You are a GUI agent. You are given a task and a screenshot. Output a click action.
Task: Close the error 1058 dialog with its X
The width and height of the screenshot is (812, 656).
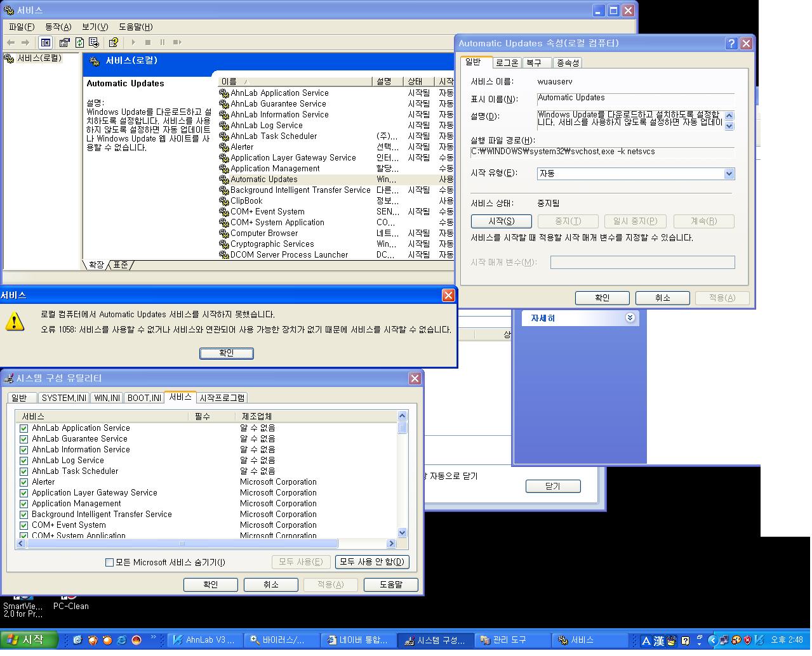tap(448, 296)
